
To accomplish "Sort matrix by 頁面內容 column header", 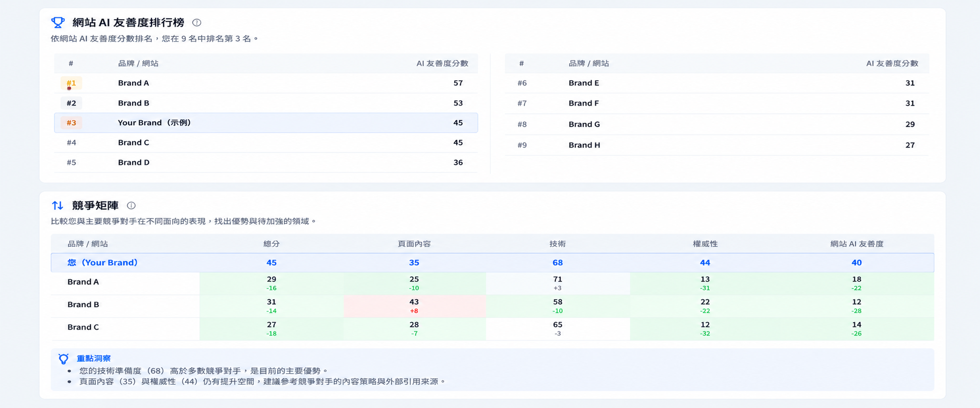I will coord(414,244).
